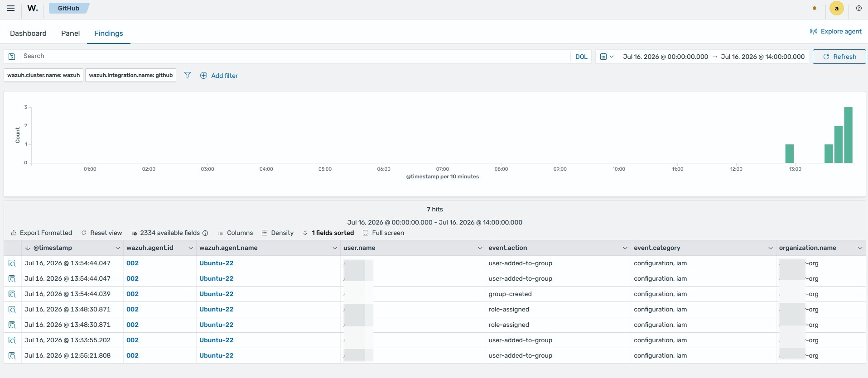Open Ubuntu-22 link in 12:55:21.808 row

click(x=217, y=355)
